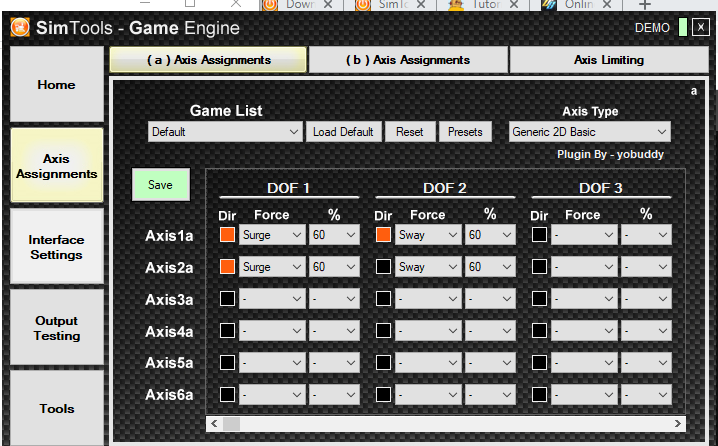Viewport: 718px width, 446px height.
Task: Expand the Axis Type dropdown
Action: (x=590, y=132)
